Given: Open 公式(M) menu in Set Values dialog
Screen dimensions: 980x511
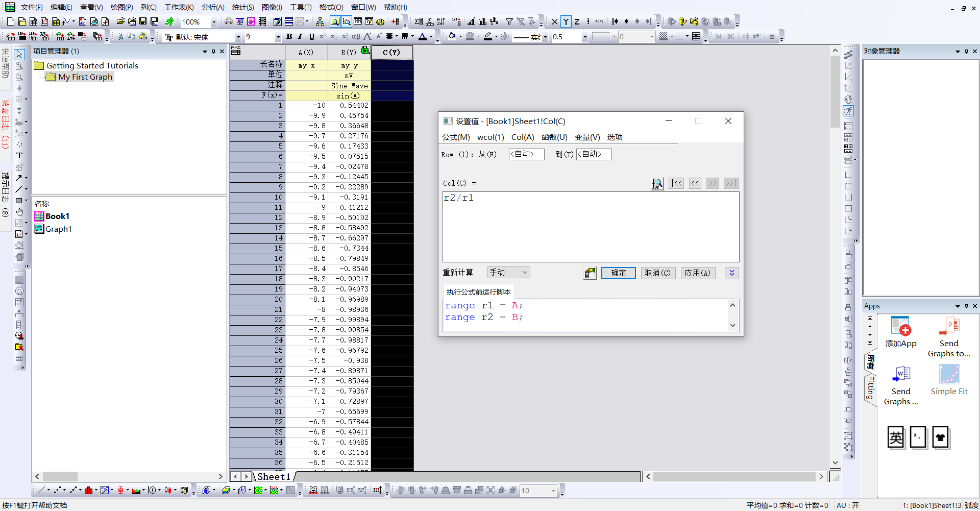Looking at the screenshot, I should 456,137.
